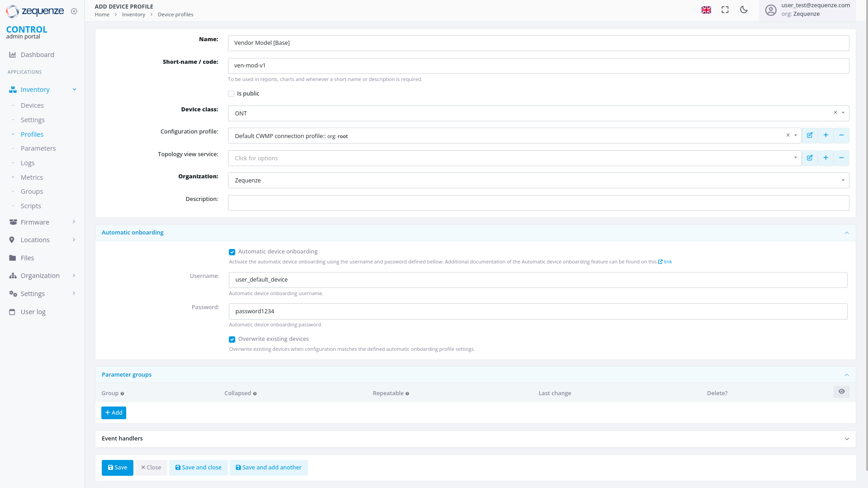This screenshot has height=488, width=868.
Task: Clear the ONT device class selection
Action: (835, 113)
